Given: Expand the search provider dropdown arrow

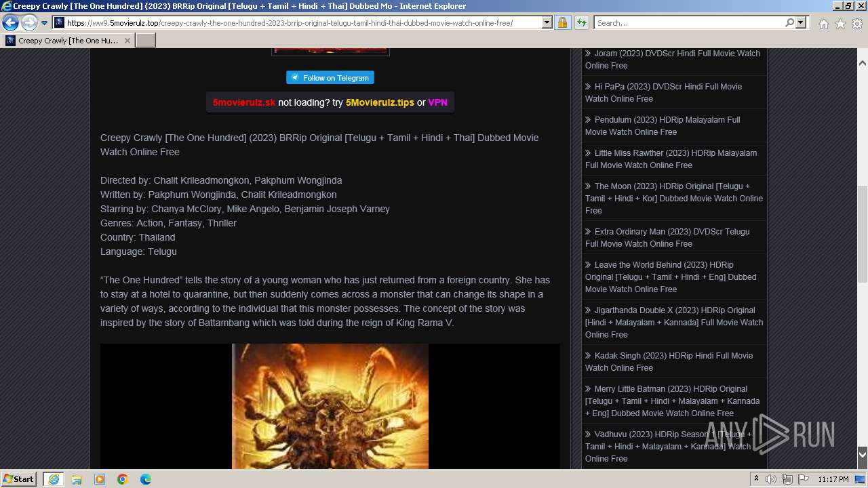Looking at the screenshot, I should pos(801,22).
